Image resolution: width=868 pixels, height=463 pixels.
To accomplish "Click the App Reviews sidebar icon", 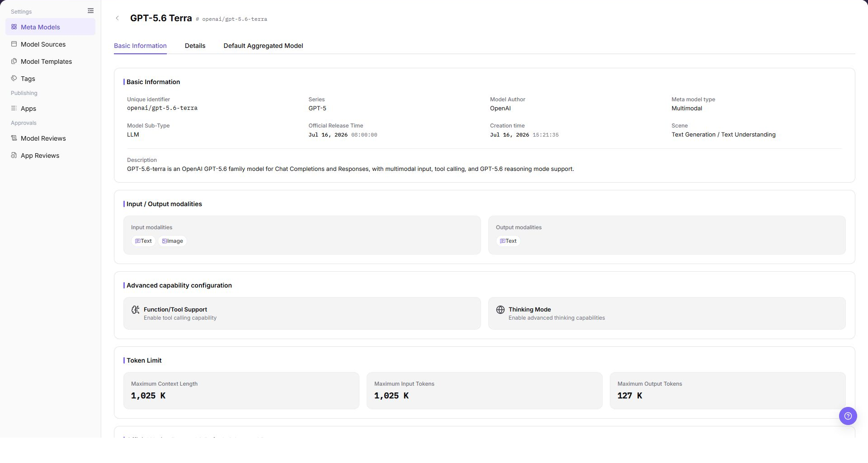I will point(14,156).
